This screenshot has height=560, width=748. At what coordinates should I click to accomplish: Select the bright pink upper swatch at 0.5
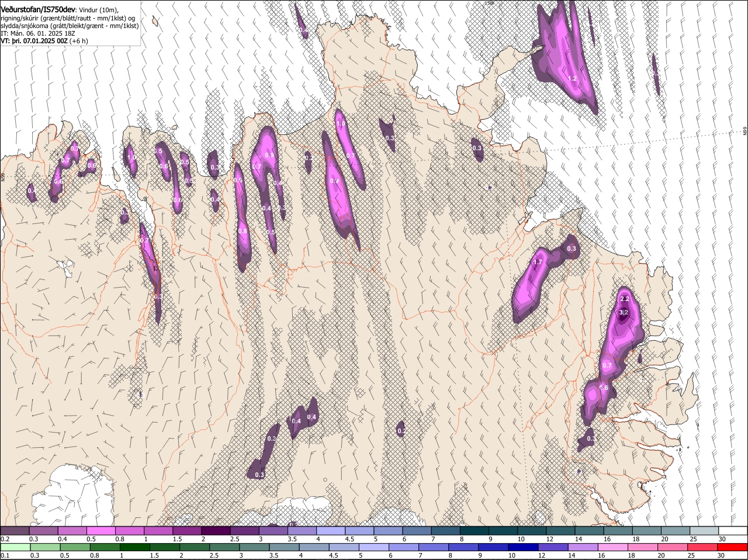[x=101, y=530]
